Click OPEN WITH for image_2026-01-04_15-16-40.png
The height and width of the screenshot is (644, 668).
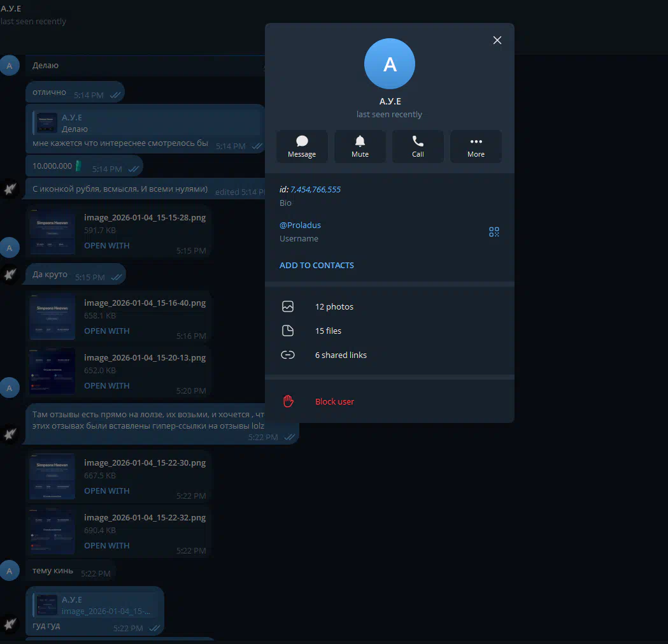click(106, 331)
